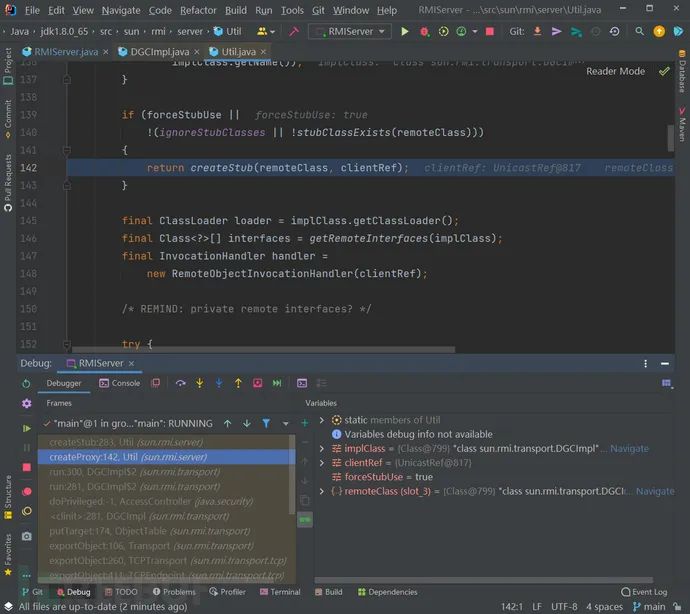The width and height of the screenshot is (690, 614).
Task: Click Step Into yellow arrow icon
Action: (200, 383)
